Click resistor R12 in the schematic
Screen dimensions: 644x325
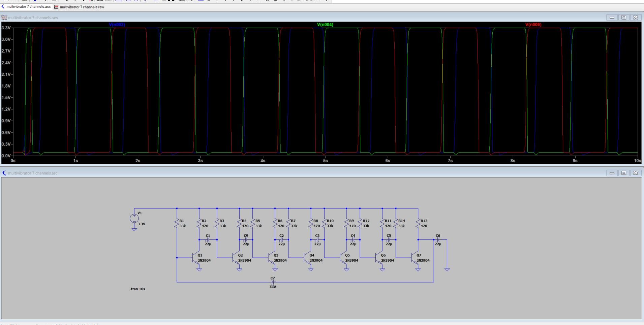pyautogui.click(x=360, y=223)
